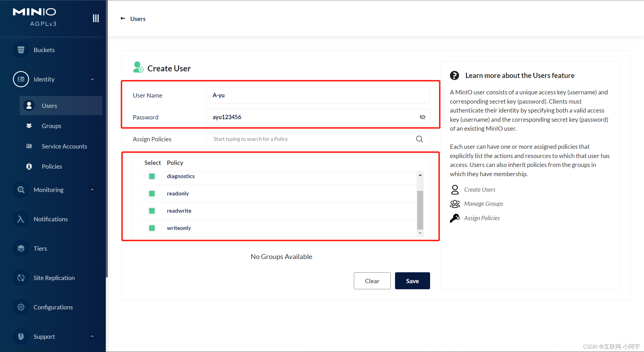Click the policy search magnifier icon
644x352 pixels.
(419, 139)
